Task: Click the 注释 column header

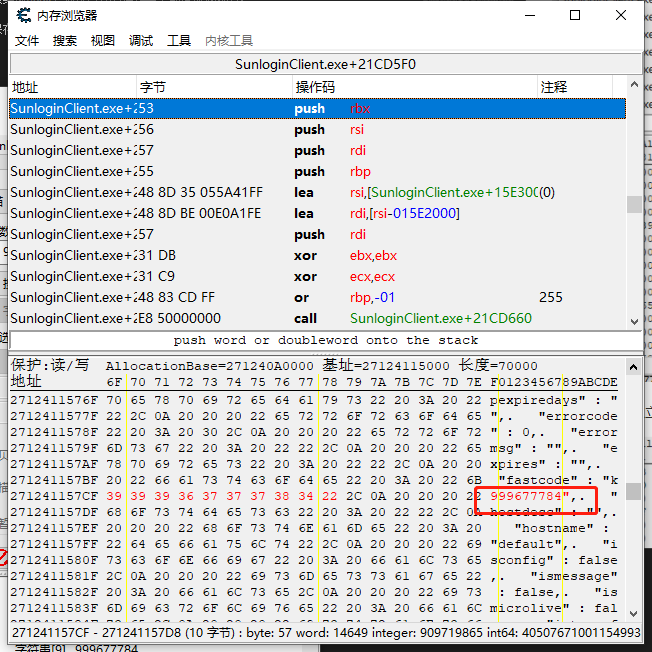Action: point(575,87)
